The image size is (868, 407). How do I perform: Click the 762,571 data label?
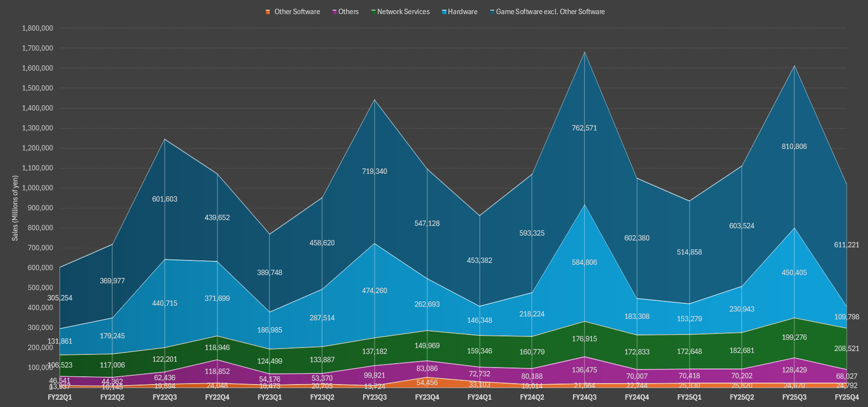tap(585, 128)
